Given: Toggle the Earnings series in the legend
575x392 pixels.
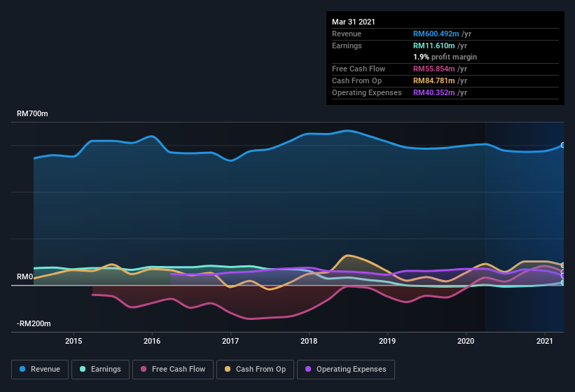Looking at the screenshot, I should tap(99, 369).
